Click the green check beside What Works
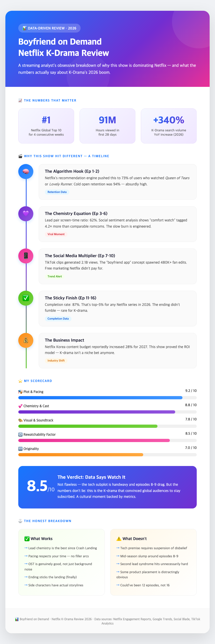215x644 pixels. [27, 539]
